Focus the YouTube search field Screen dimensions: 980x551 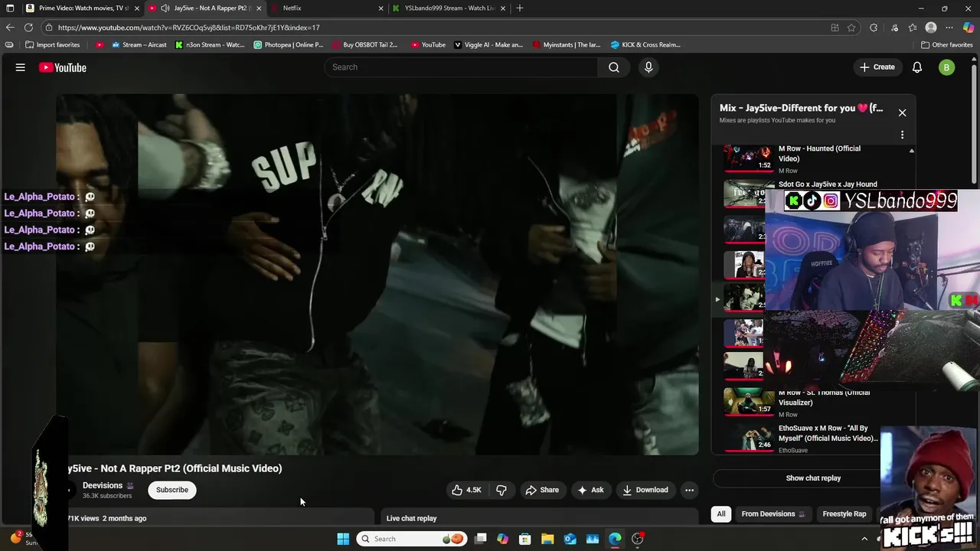[461, 67]
